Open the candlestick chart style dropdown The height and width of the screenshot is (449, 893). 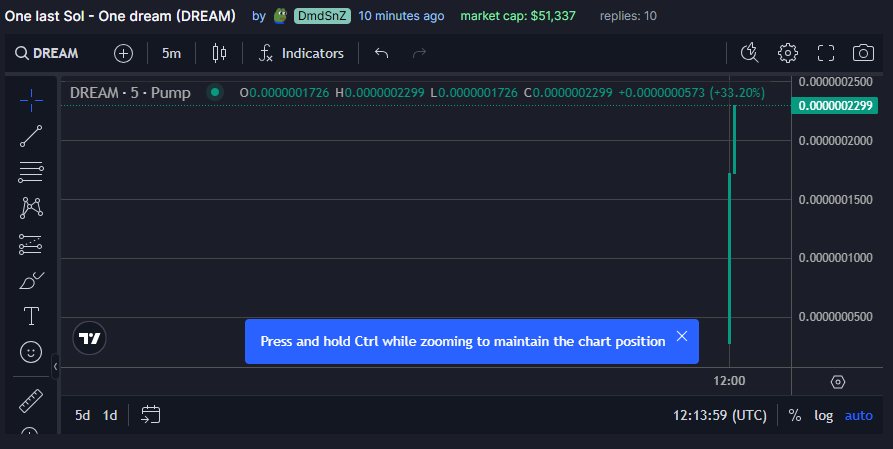pyautogui.click(x=219, y=53)
